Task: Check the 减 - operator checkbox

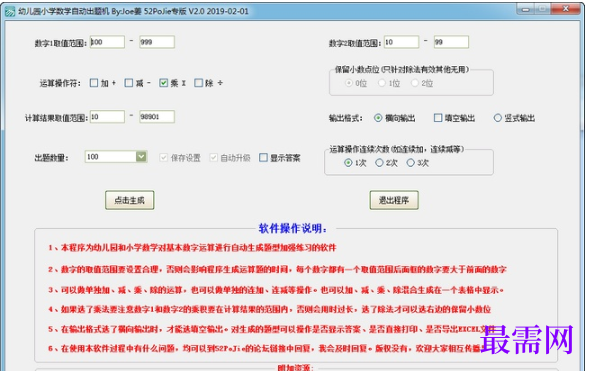Action: [129, 83]
